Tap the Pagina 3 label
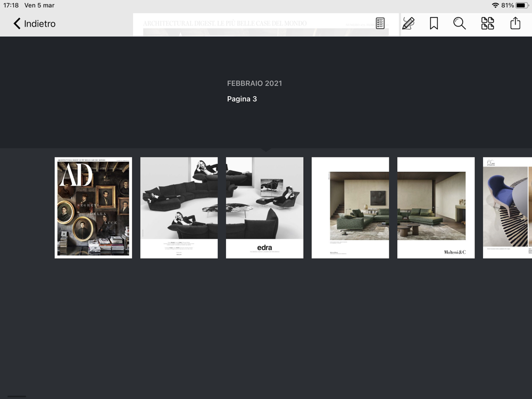 click(x=242, y=99)
